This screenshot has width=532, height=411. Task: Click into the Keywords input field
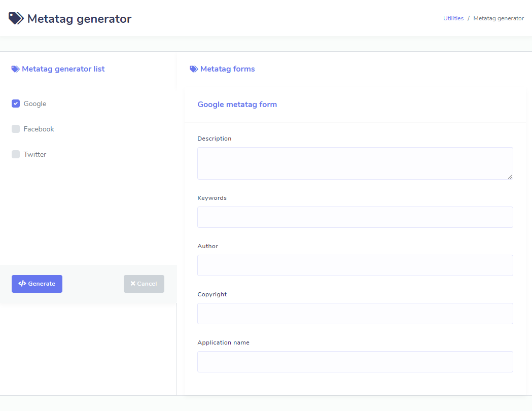point(354,217)
